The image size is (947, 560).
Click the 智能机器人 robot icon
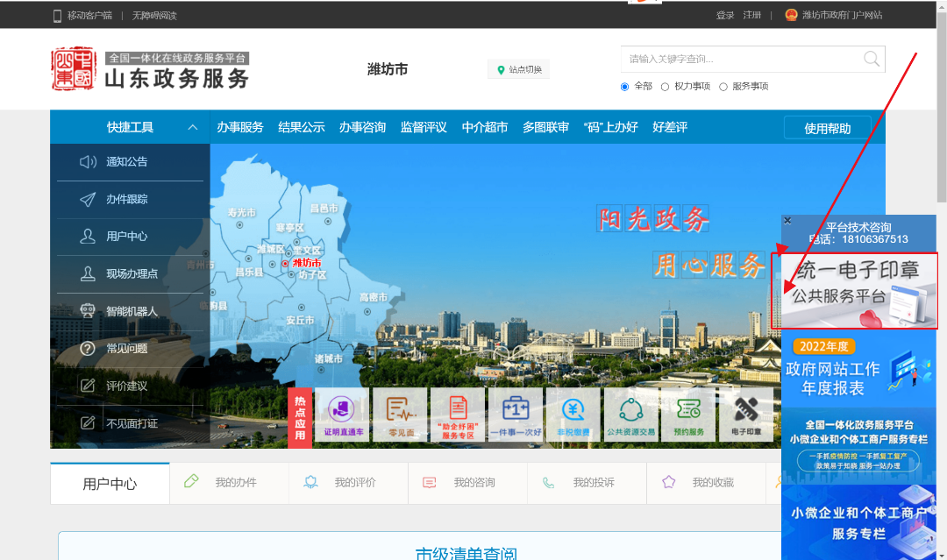click(x=88, y=311)
